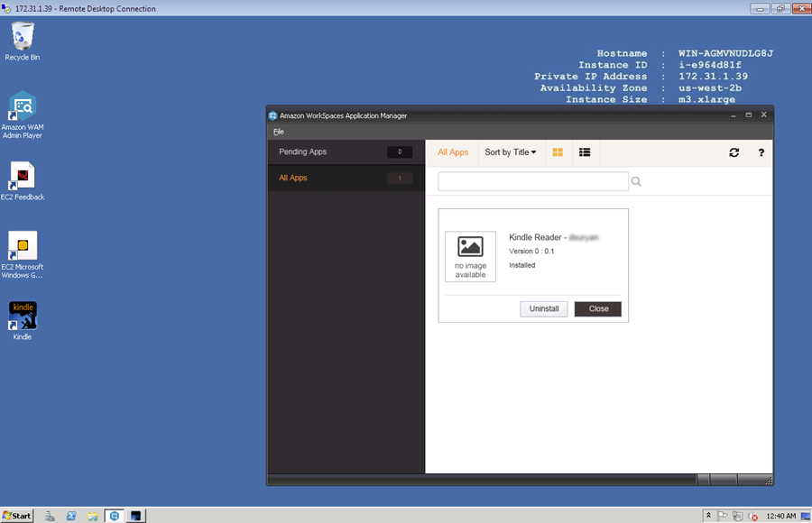Close the Kindle Reader details card
Image resolution: width=812 pixels, height=523 pixels.
(x=598, y=308)
